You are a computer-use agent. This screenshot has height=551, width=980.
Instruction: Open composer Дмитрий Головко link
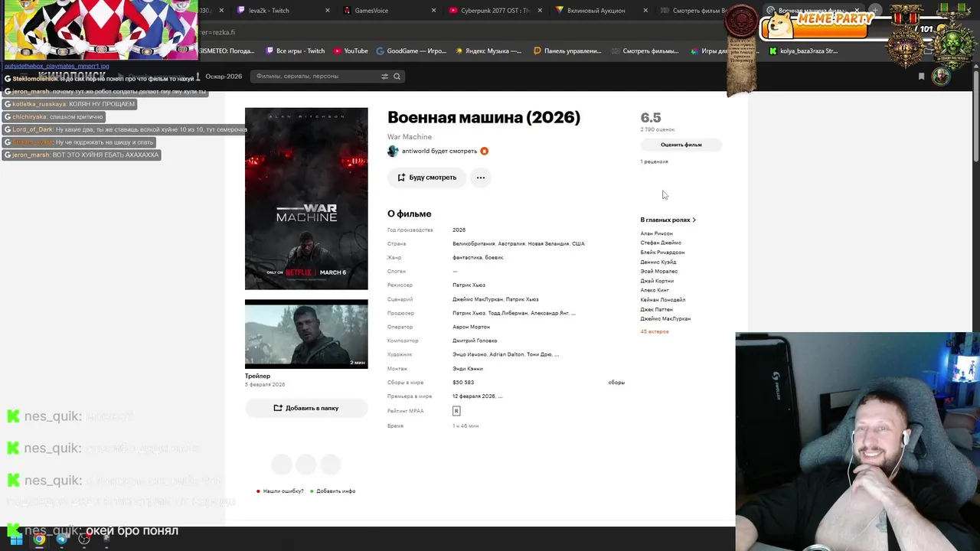475,341
